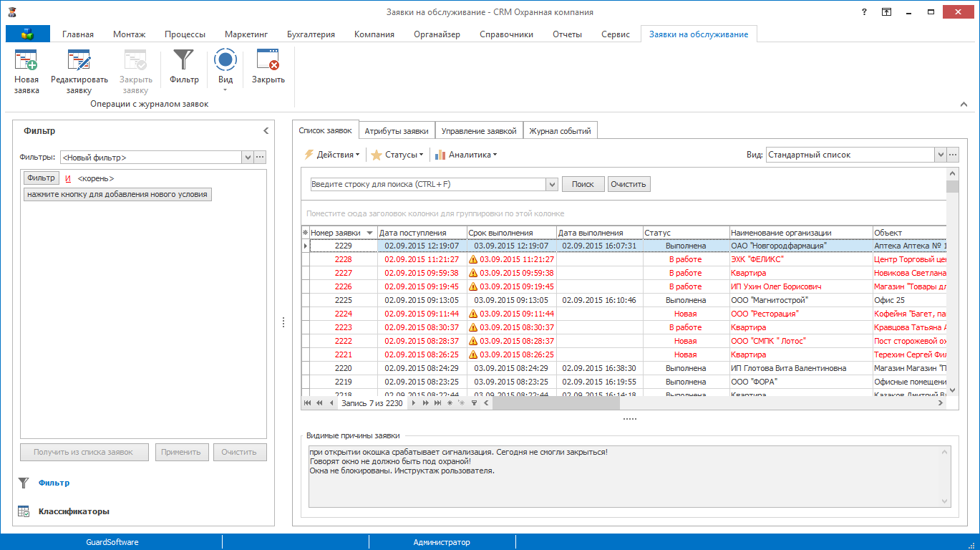Click the Видимые причины заявки text box

tap(629, 476)
